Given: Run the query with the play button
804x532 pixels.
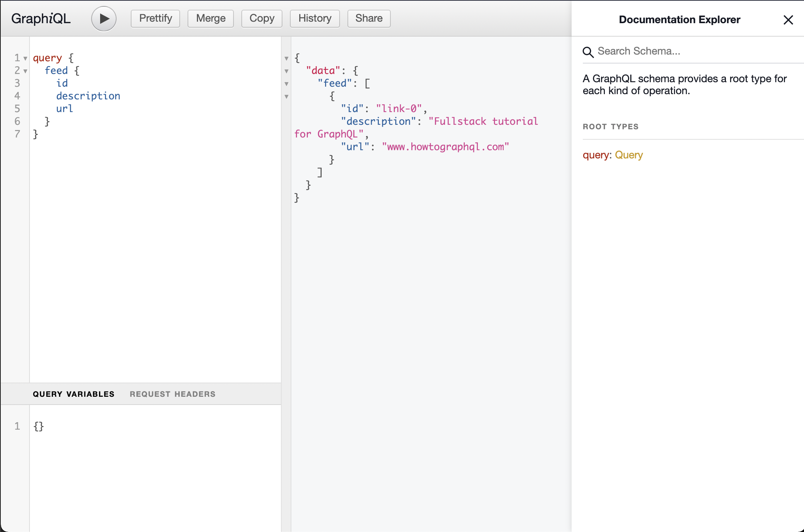Looking at the screenshot, I should click(104, 19).
